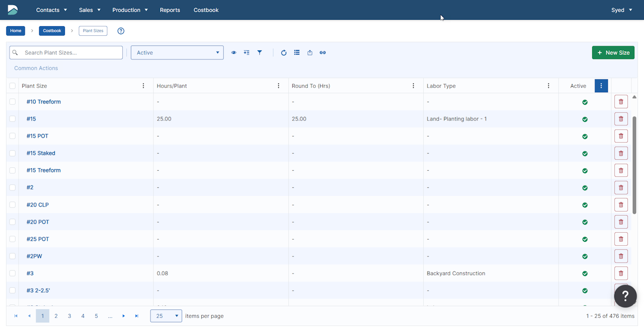Image resolution: width=644 pixels, height=332 pixels.
Task: Click the vertical scrollbar of the table
Action: [634, 166]
